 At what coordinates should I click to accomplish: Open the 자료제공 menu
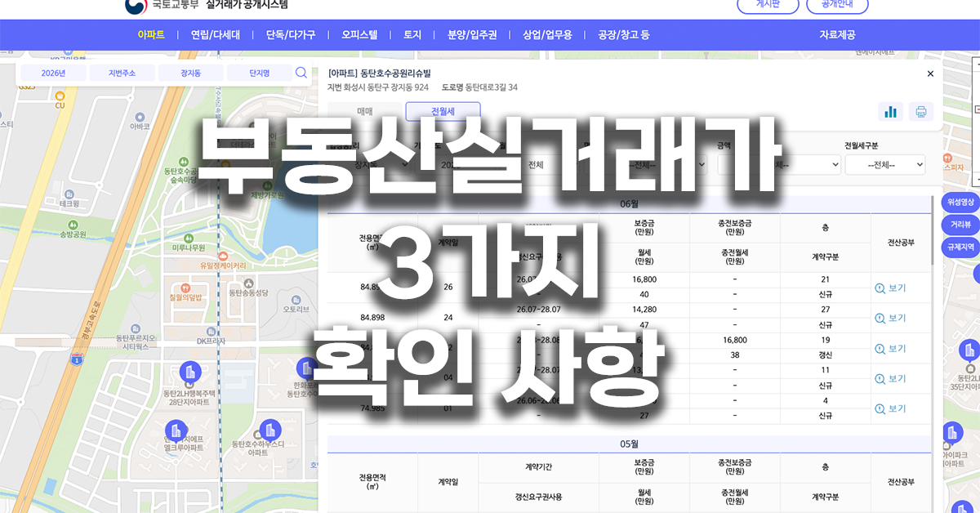(x=837, y=35)
